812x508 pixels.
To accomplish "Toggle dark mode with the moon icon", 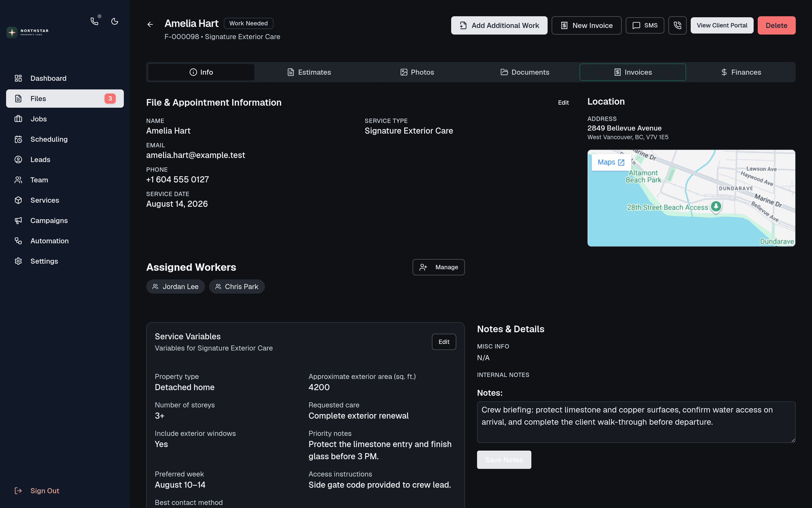I will tap(115, 22).
